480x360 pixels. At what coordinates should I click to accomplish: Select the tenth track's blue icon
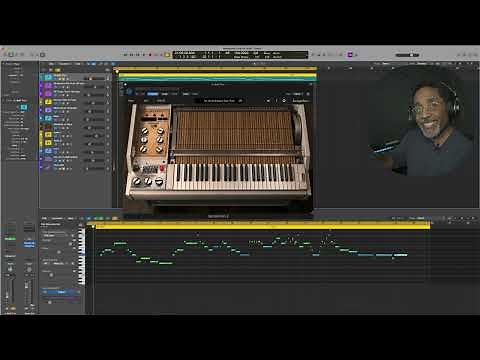point(49,151)
